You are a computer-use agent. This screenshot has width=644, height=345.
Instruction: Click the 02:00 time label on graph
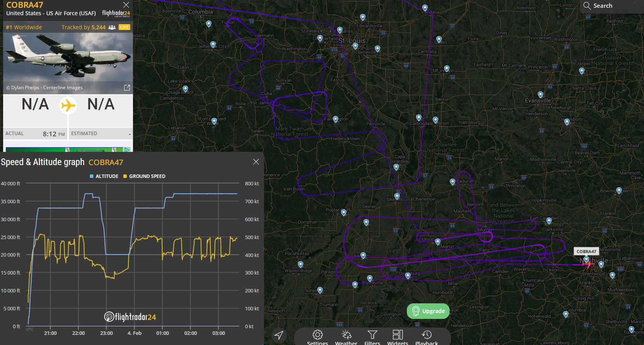[x=191, y=333]
